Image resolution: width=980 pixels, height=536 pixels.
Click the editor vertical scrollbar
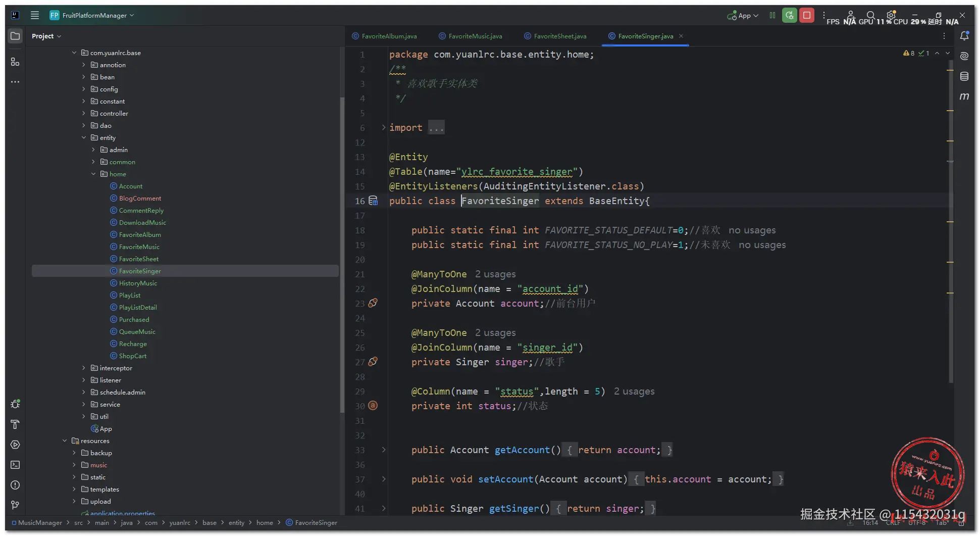[x=951, y=222]
